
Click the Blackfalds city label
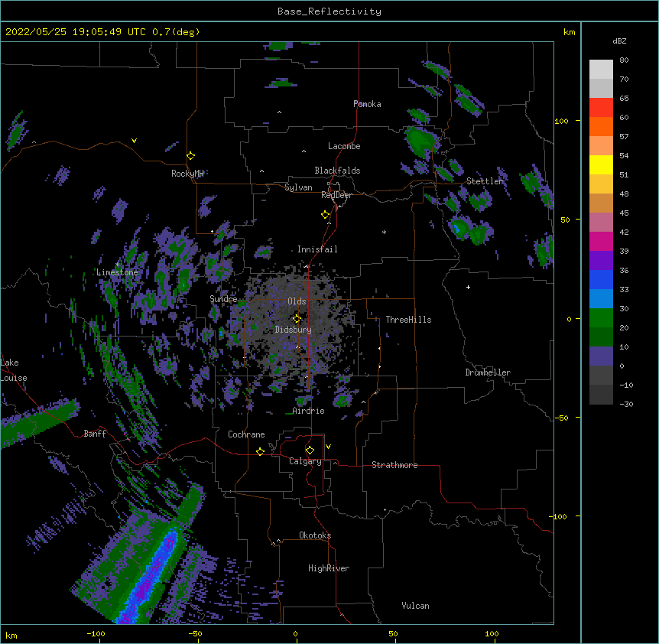(x=337, y=171)
